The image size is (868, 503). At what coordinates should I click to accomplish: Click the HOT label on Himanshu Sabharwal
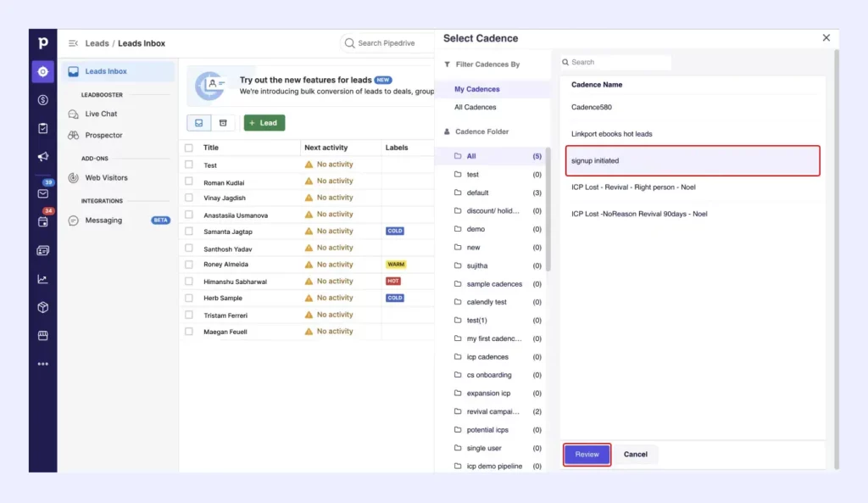[x=393, y=282]
